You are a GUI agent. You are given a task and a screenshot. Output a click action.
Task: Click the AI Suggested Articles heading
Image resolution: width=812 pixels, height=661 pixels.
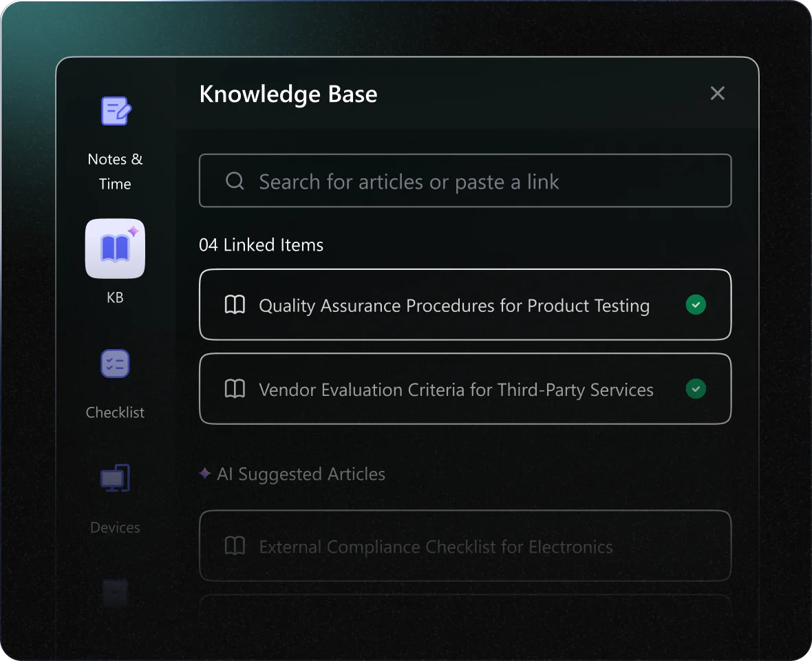point(301,474)
